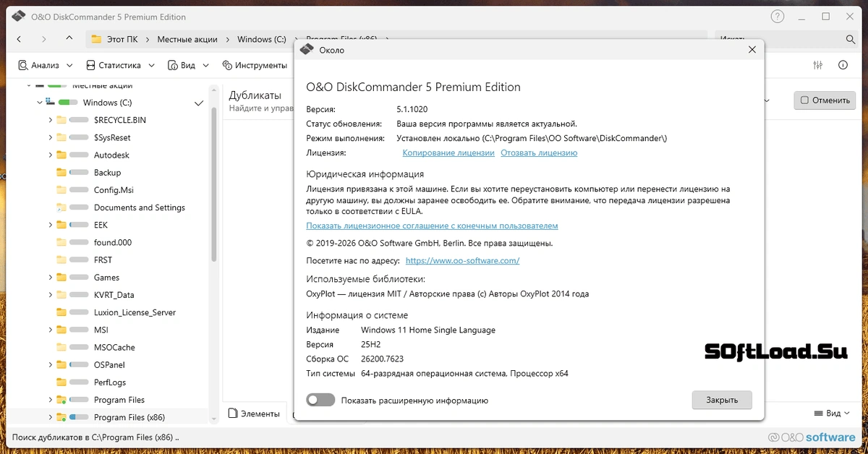Click the Config.Msi folder icon
This screenshot has width=868, height=454.
point(61,190)
